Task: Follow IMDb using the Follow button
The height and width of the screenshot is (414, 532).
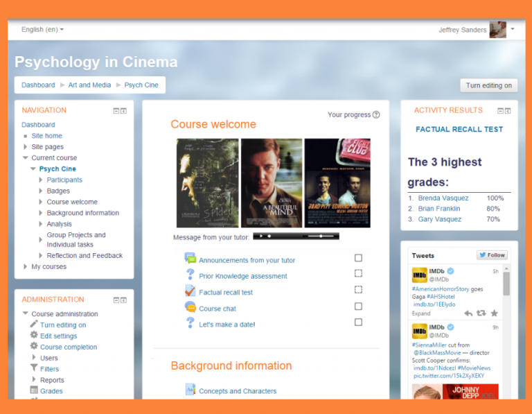Action: pyautogui.click(x=492, y=255)
